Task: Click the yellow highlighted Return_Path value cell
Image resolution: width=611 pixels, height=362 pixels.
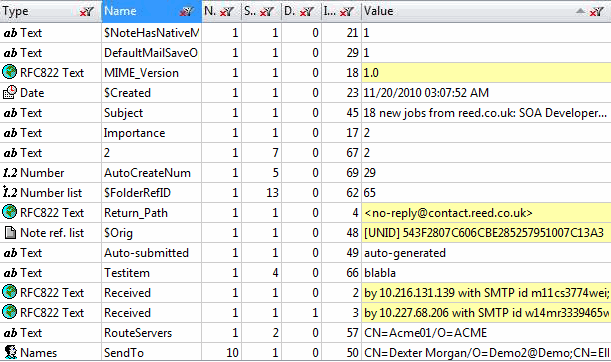Action: 486,213
